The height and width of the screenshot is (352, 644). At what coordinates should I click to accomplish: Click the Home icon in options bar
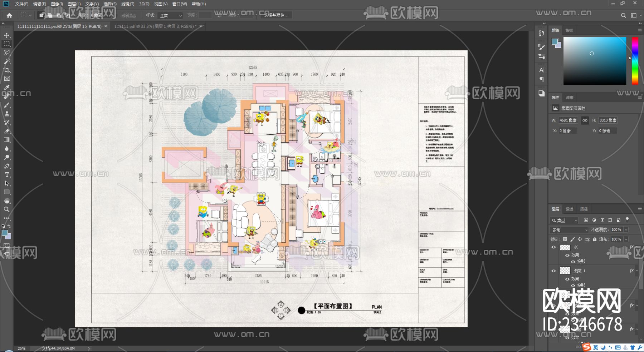tap(9, 15)
